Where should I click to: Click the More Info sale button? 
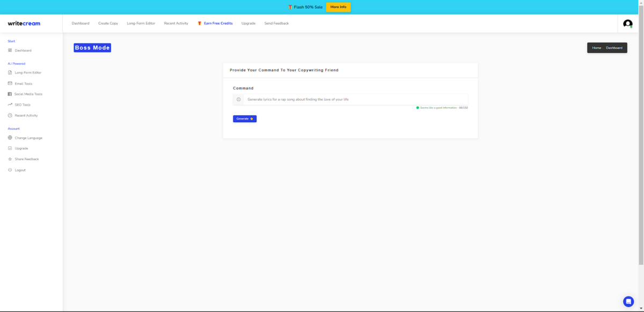338,7
